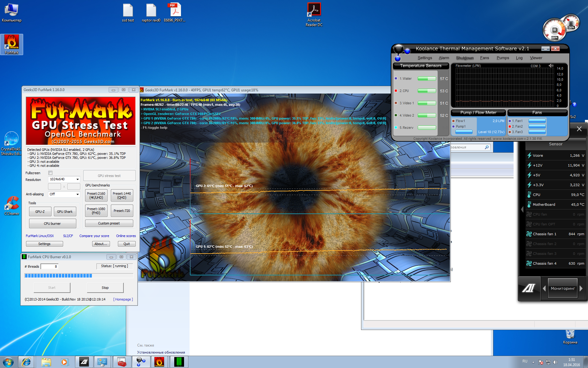Open the Online scores link
The image size is (588, 368).
[x=126, y=236]
